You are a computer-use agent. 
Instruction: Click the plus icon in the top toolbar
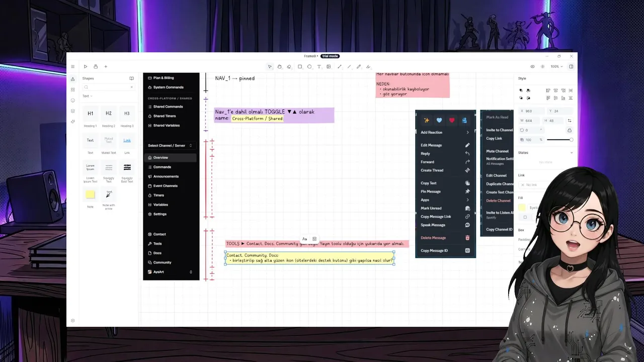click(106, 66)
